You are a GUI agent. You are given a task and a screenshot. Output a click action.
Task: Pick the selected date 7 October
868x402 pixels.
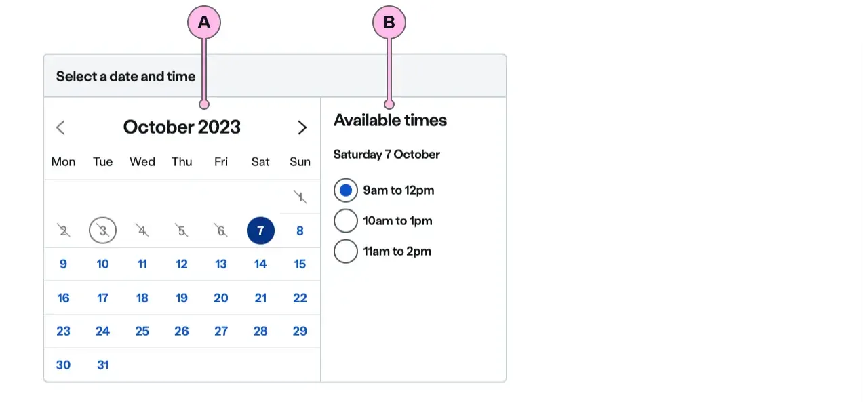260,230
